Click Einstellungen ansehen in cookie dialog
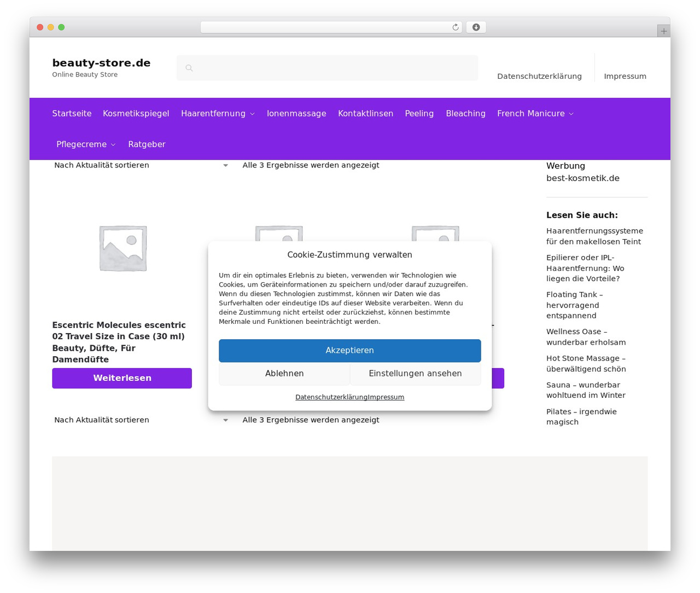The height and width of the screenshot is (593, 700). 416,374
